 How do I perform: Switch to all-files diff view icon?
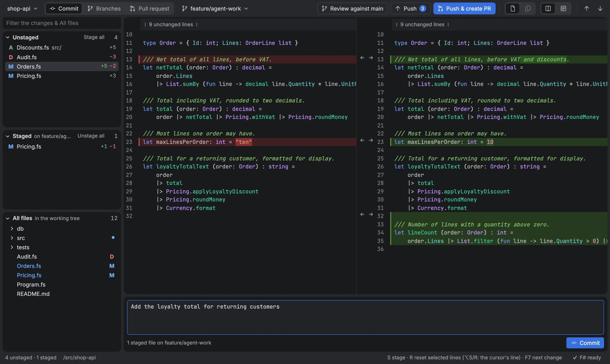(x=528, y=9)
